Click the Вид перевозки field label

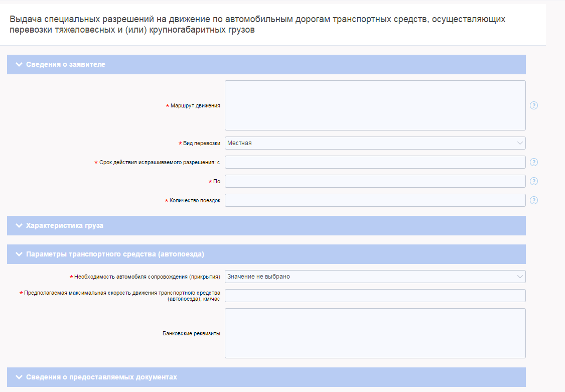pyautogui.click(x=201, y=143)
